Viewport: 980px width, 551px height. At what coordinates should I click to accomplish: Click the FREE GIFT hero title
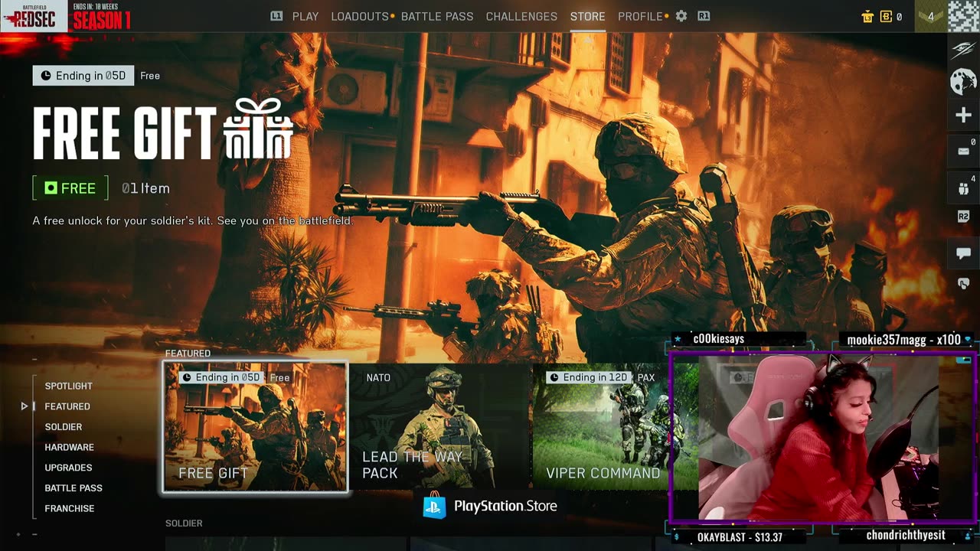125,132
